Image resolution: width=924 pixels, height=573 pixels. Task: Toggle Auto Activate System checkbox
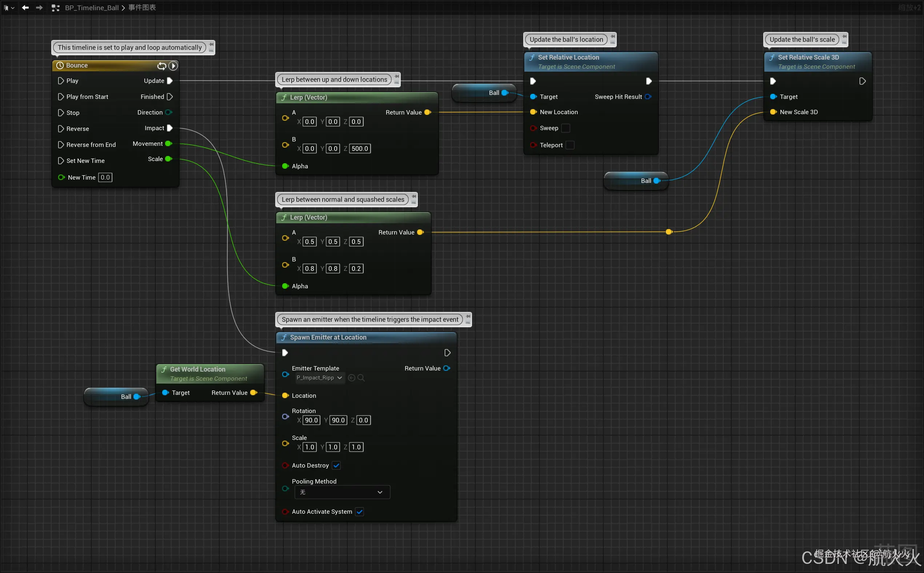(x=359, y=512)
